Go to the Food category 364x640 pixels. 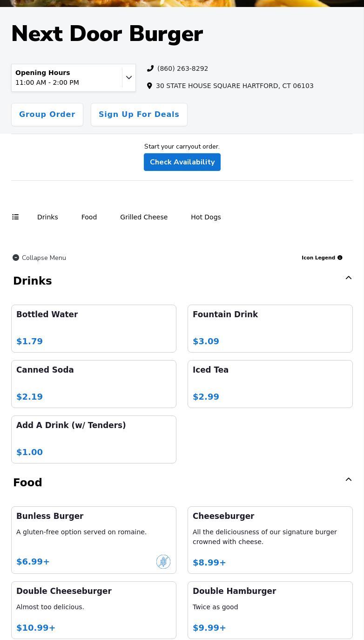(x=89, y=217)
